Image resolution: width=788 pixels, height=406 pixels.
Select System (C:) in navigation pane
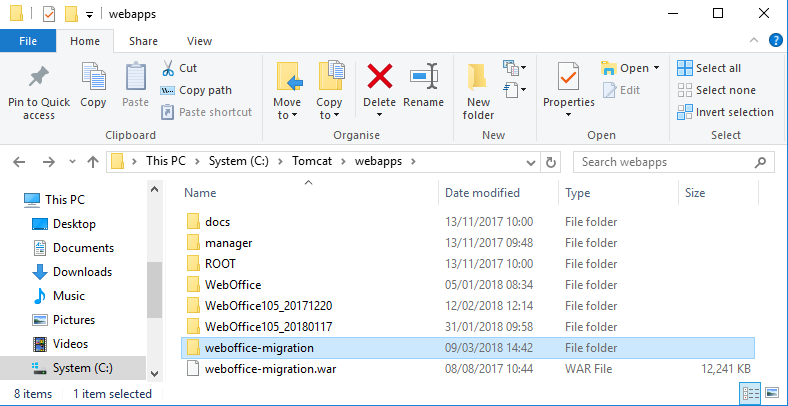pyautogui.click(x=73, y=368)
